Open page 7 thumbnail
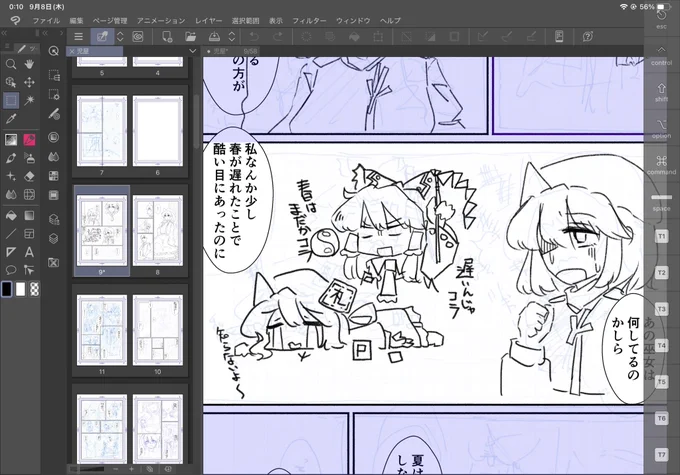This screenshot has width=680, height=475. click(102, 131)
